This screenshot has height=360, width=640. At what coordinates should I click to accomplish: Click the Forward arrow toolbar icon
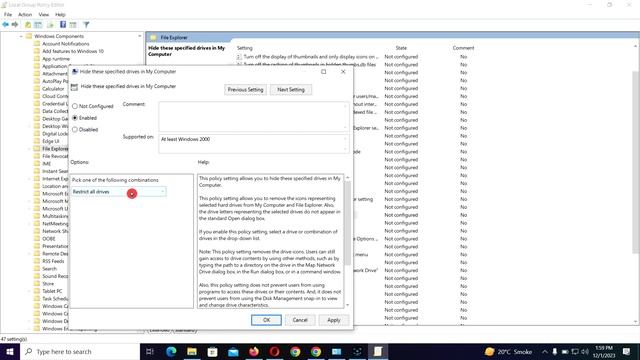(x=15, y=24)
